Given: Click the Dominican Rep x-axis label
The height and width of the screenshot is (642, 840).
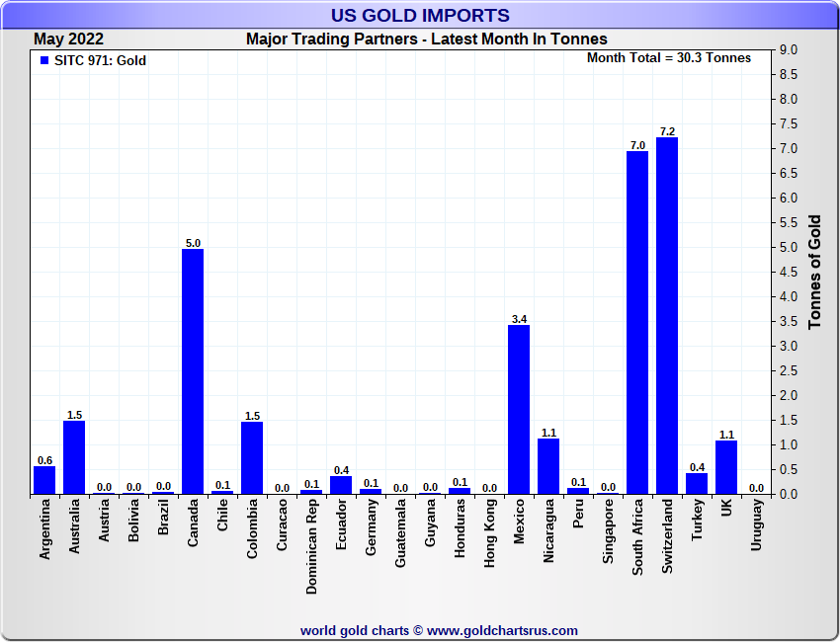Looking at the screenshot, I should 311,536.
